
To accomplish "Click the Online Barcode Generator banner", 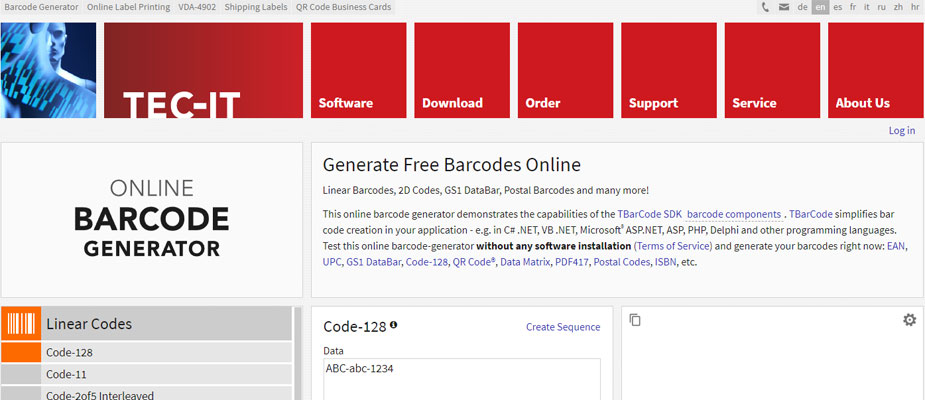I will coord(151,219).
